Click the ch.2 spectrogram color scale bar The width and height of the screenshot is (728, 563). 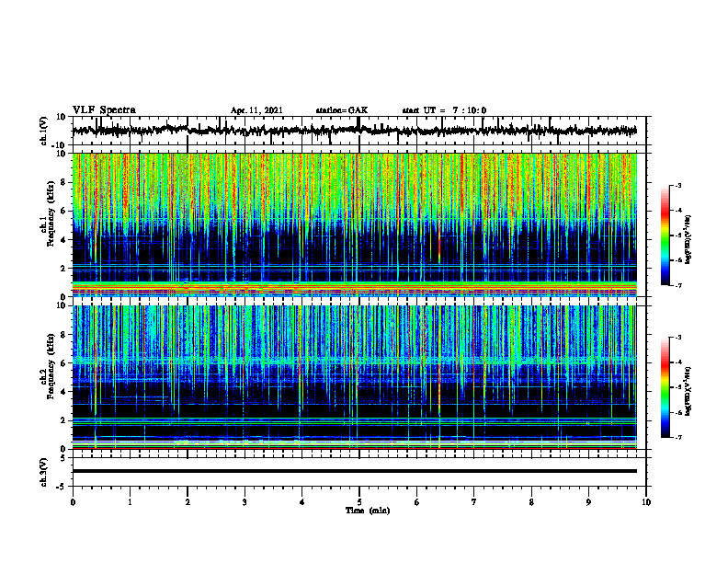(x=665, y=387)
